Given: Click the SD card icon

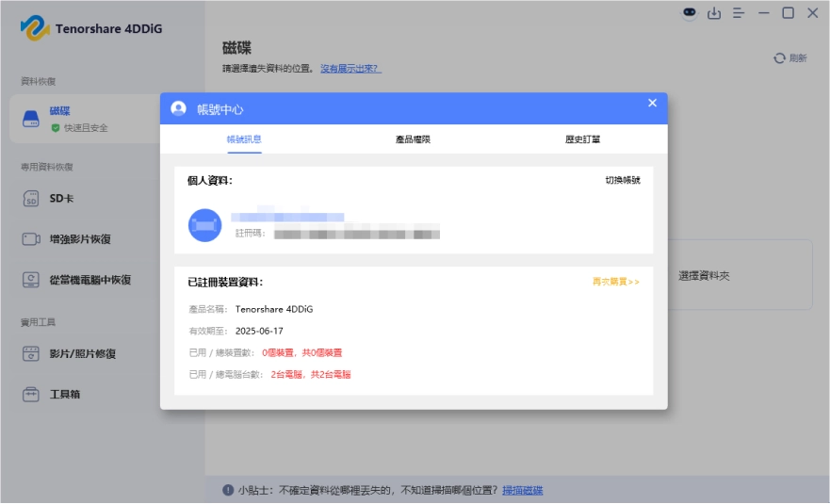Looking at the screenshot, I should [31, 199].
